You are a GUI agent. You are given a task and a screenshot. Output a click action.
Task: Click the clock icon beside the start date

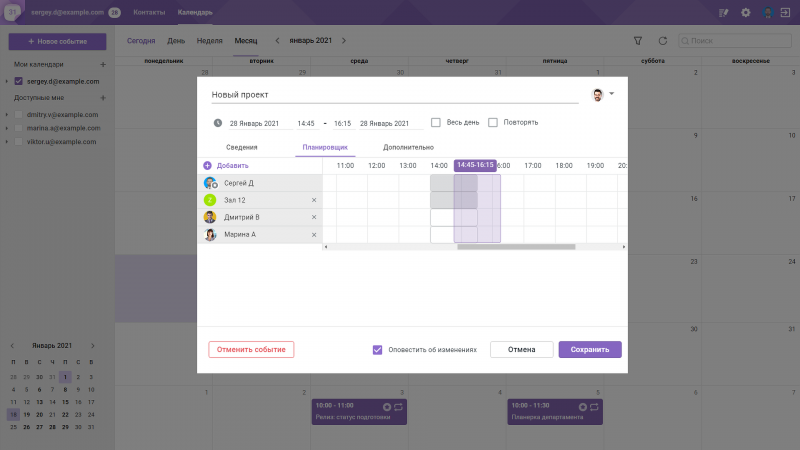pyautogui.click(x=218, y=123)
